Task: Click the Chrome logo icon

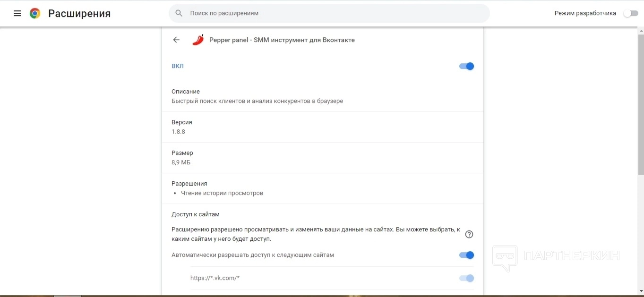Action: click(35, 13)
